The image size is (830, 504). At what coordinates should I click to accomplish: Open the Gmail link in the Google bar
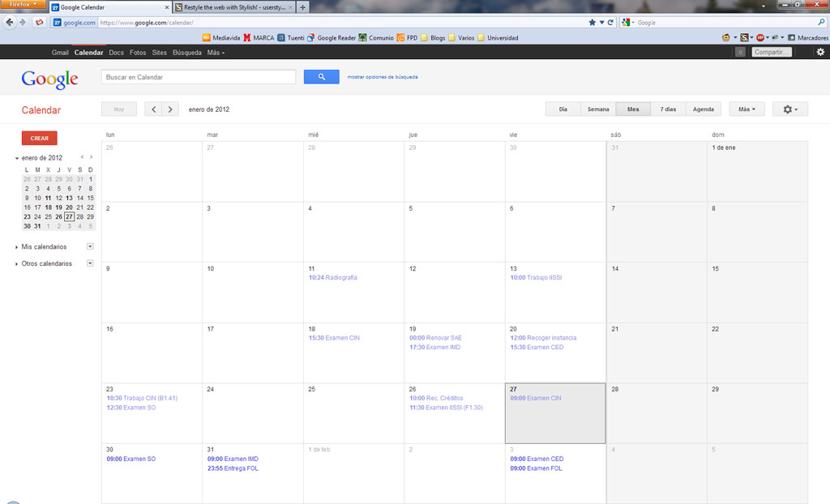(60, 52)
